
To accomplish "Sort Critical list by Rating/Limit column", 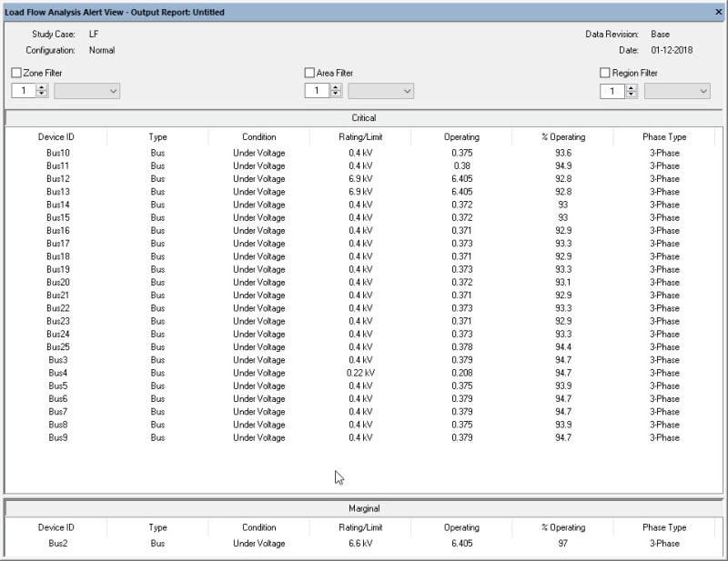I will coord(360,137).
